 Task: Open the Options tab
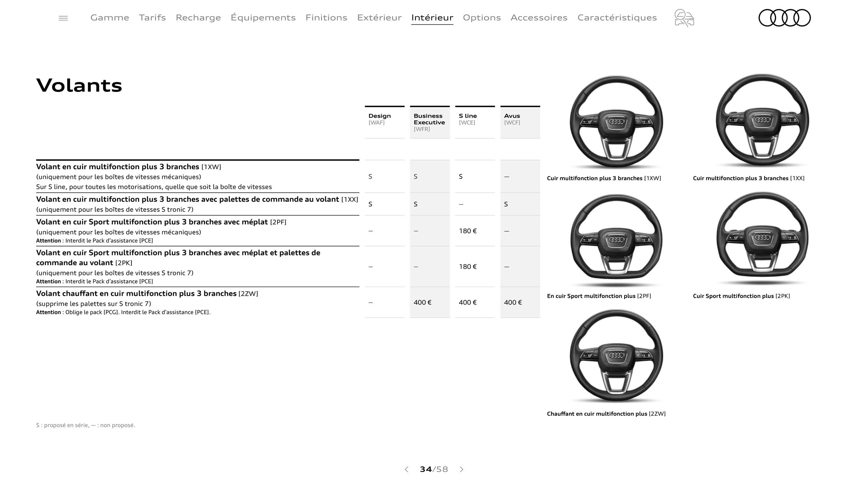click(x=482, y=17)
